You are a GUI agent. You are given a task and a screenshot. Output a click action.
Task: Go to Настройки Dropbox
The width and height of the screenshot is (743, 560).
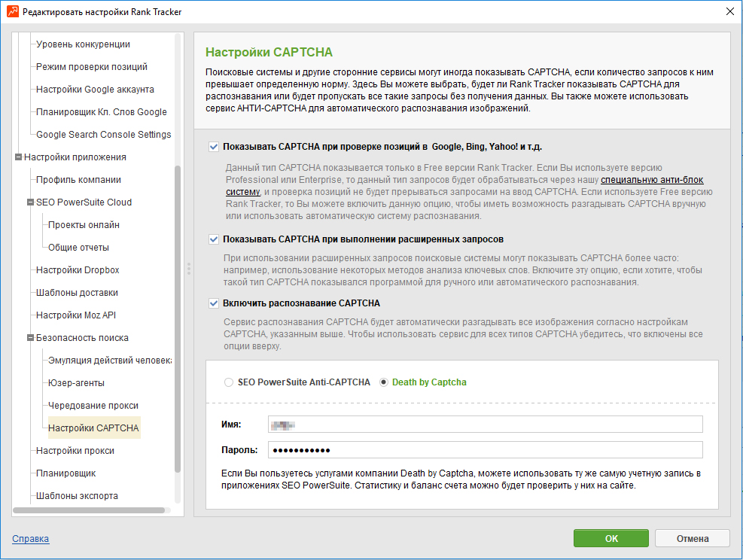(x=78, y=270)
